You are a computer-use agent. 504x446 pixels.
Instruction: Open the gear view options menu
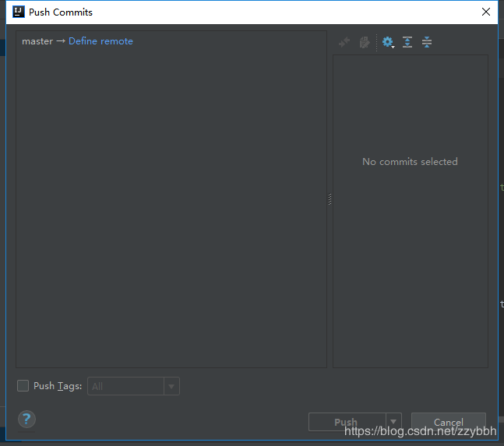(388, 42)
